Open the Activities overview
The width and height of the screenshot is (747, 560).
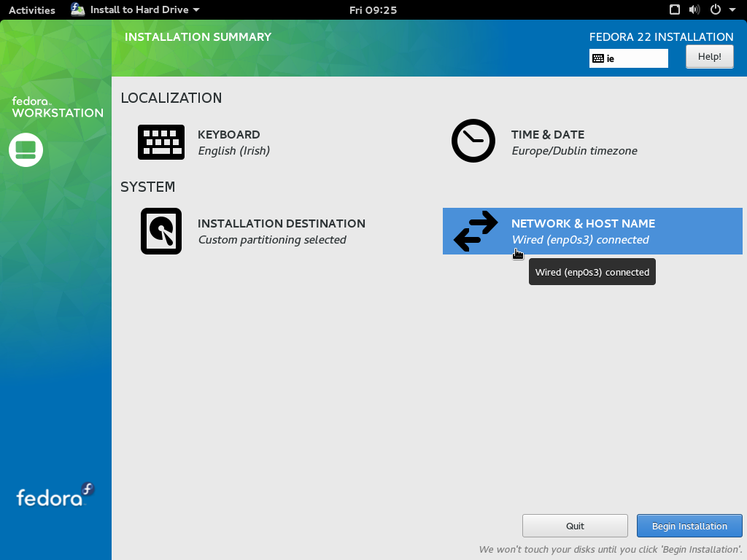(32, 10)
